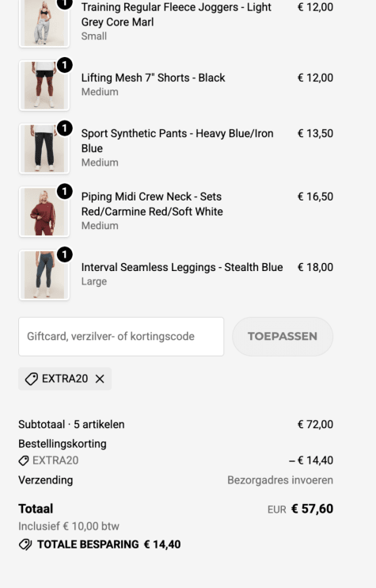Click quantity badge on Interval Seamless Leggings
This screenshot has height=588, width=376.
(64, 254)
